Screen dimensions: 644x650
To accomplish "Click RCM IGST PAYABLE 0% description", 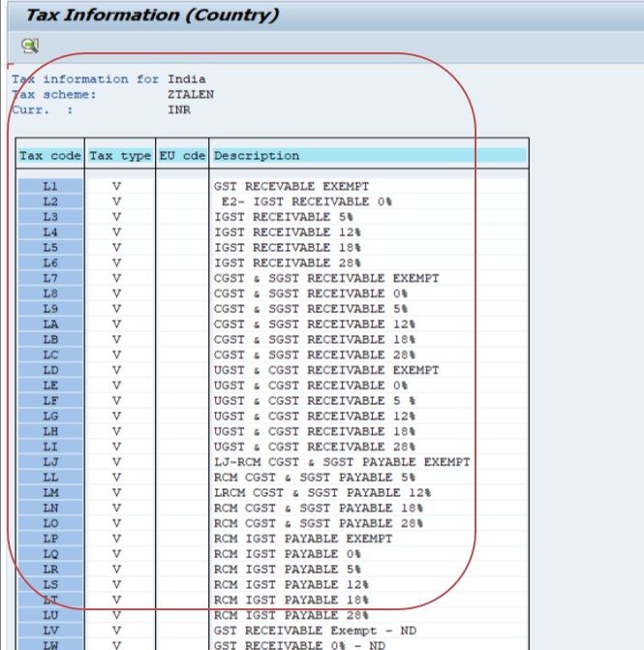I will pos(288,554).
